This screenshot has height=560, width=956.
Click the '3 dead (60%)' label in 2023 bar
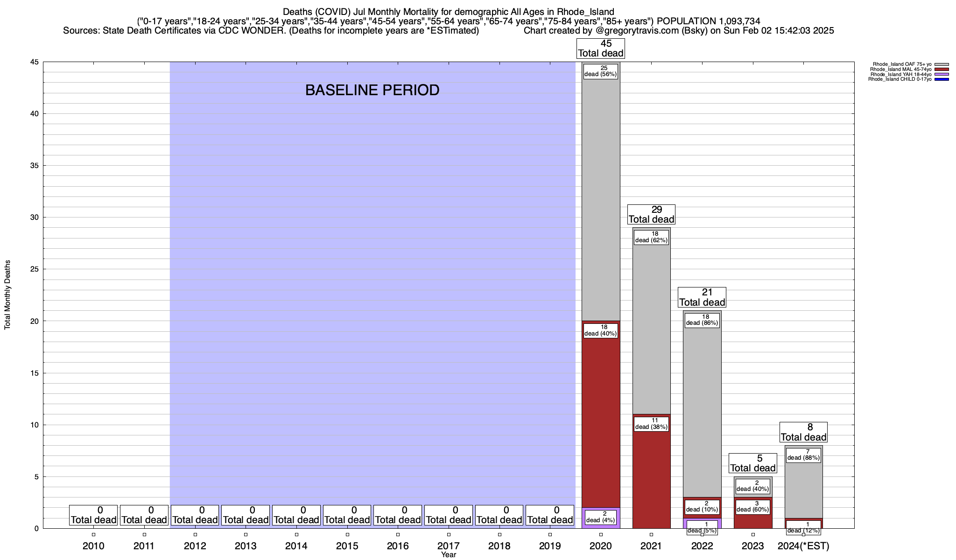pos(752,507)
